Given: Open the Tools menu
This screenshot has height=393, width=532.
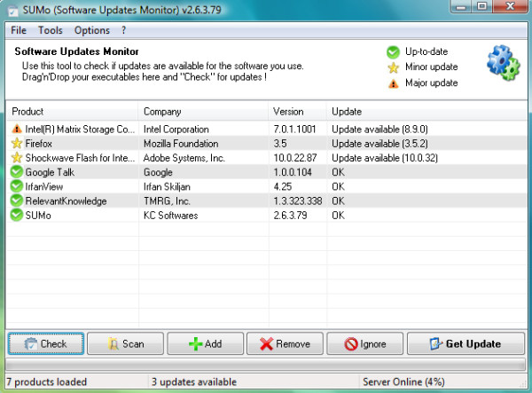Looking at the screenshot, I should (x=51, y=30).
